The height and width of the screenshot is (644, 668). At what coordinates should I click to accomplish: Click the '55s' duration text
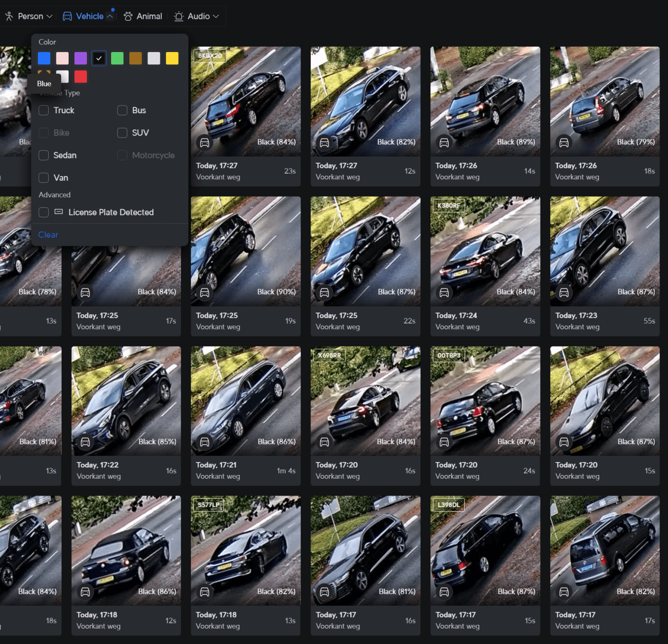click(x=649, y=321)
